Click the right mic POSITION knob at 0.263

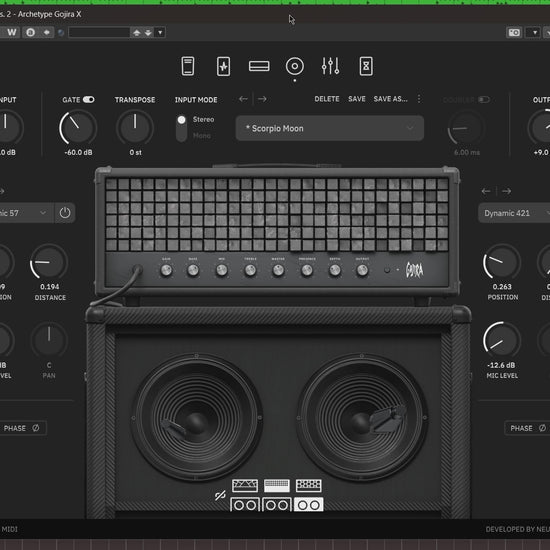(502, 262)
